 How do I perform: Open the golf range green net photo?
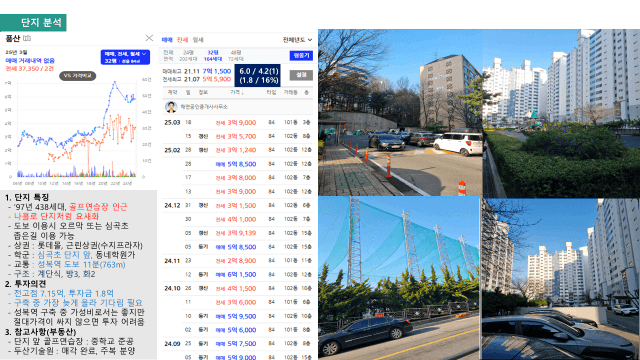pyautogui.click(x=399, y=278)
